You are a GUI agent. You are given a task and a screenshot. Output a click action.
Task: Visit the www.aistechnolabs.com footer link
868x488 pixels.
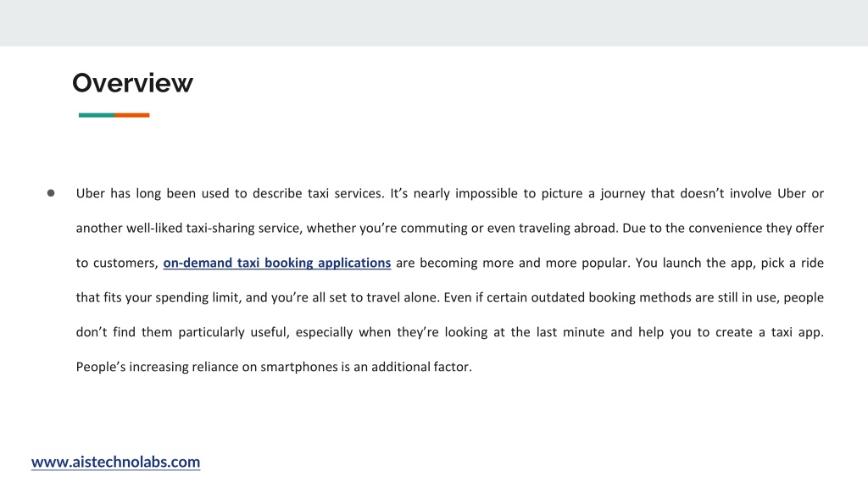click(115, 462)
